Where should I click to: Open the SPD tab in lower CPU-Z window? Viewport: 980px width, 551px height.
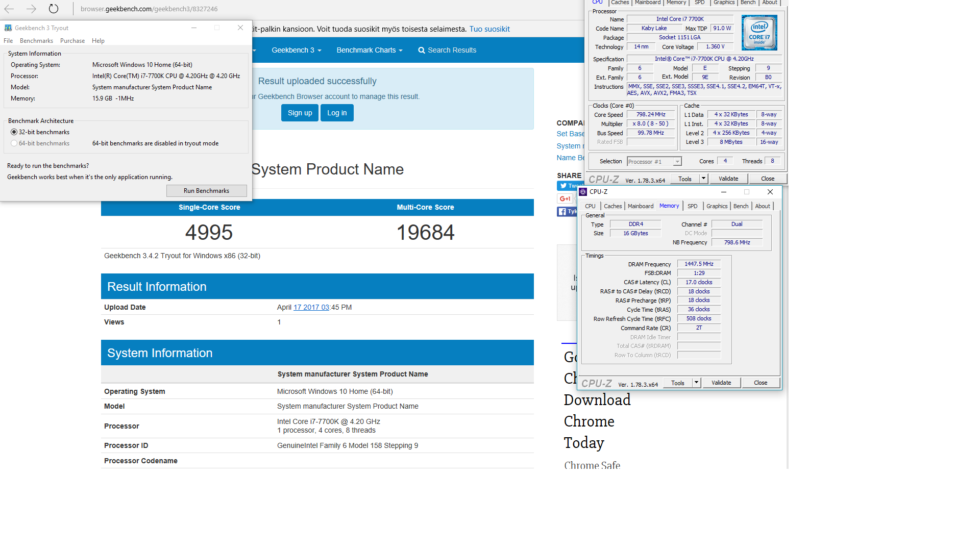click(x=692, y=206)
